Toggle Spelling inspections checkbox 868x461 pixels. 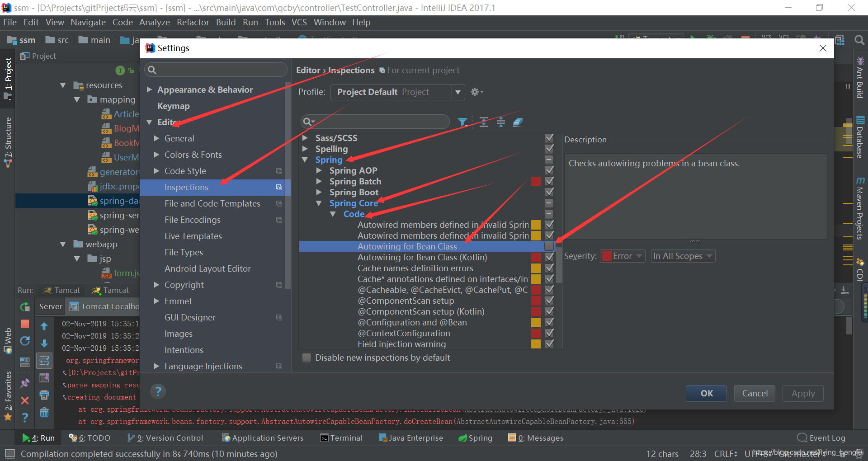(549, 149)
